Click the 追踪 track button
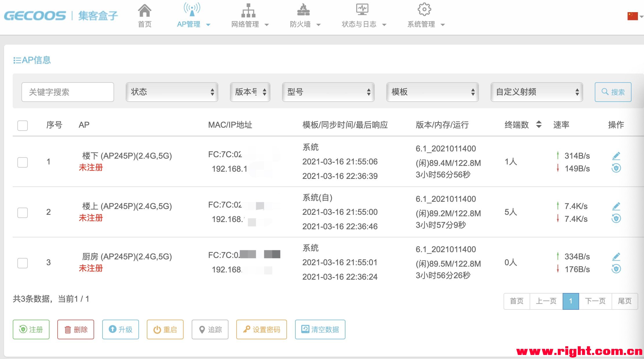The height and width of the screenshot is (359, 644). coord(210,329)
